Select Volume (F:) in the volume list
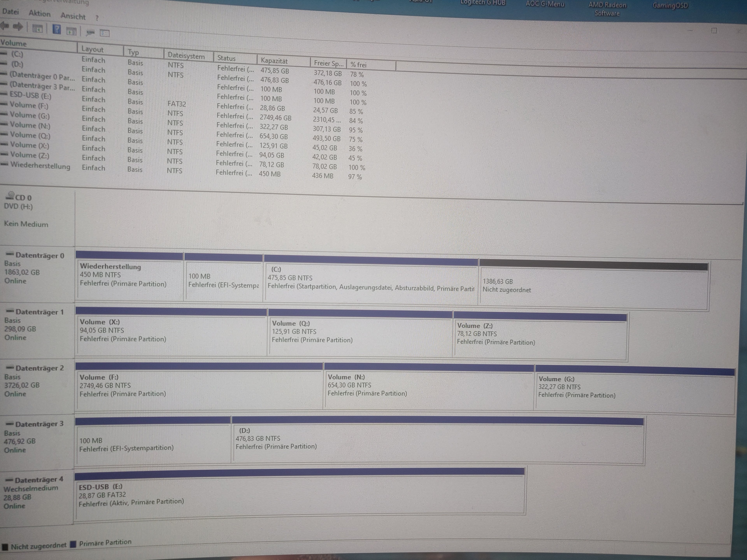This screenshot has width=747, height=560. point(29,106)
